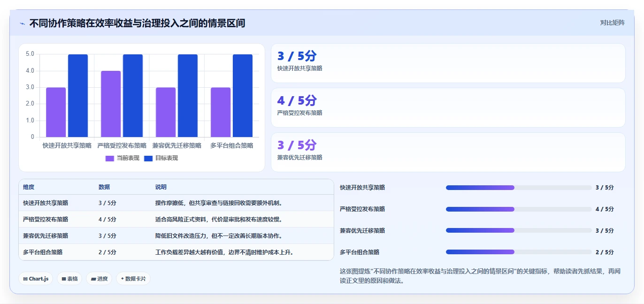Click chart axis label 兼容优先迁移策略
This screenshot has height=304, width=644.
coord(177,146)
